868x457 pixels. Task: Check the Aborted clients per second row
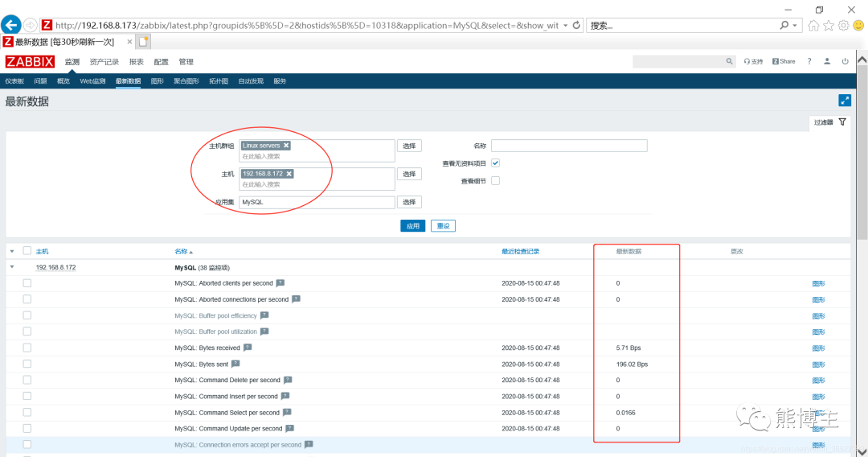[27, 283]
